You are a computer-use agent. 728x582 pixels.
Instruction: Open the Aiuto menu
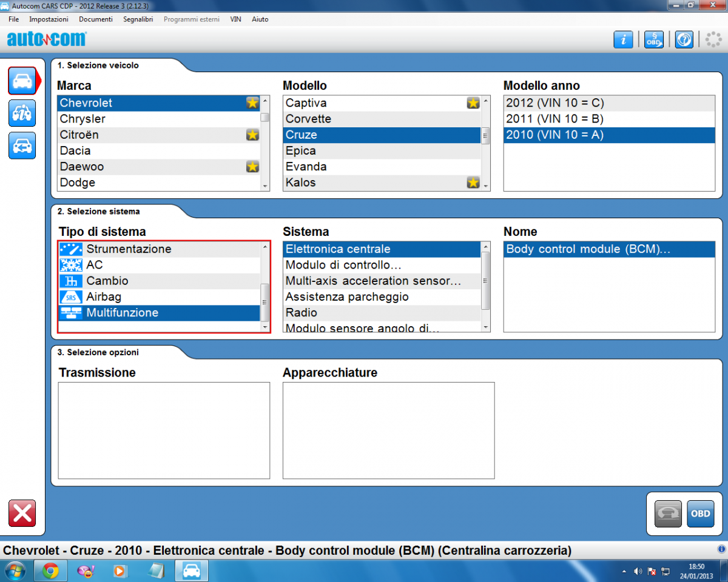260,19
